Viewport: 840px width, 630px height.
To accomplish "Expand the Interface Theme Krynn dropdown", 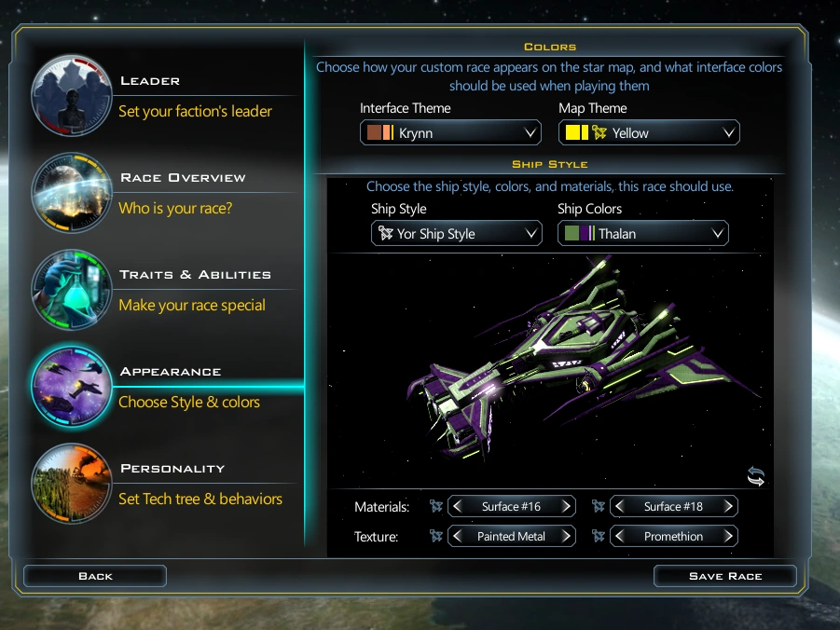I will [x=450, y=133].
